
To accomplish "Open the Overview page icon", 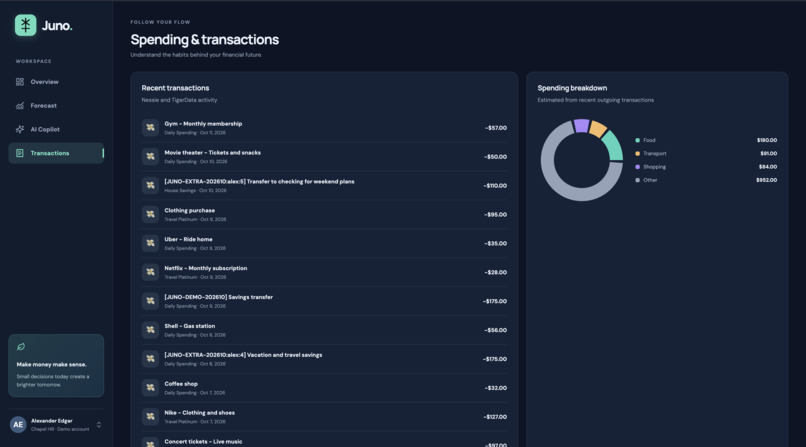I will point(20,82).
